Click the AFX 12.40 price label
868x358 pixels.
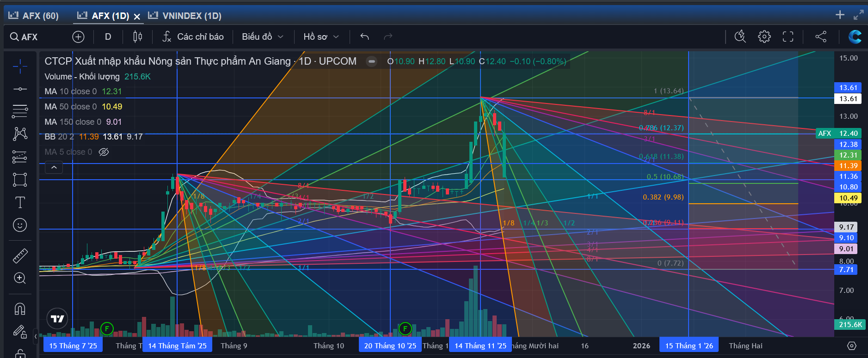click(838, 133)
